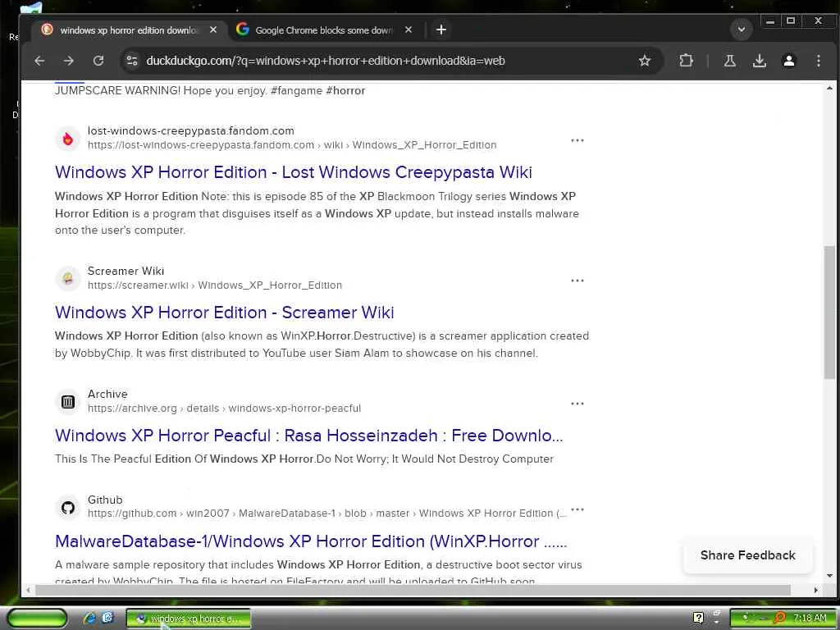Open Windows XP Horror Edition - Screamer Wiki link
The image size is (840, 630).
pyautogui.click(x=225, y=313)
